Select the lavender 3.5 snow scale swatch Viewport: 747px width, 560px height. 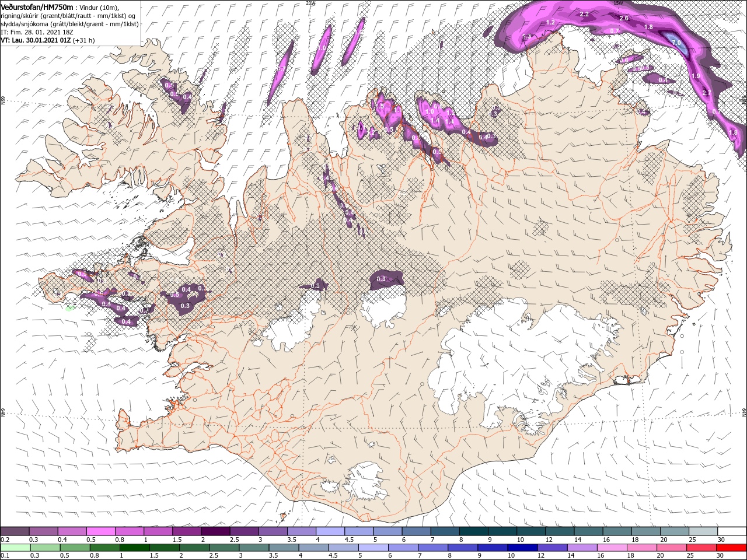(302, 531)
